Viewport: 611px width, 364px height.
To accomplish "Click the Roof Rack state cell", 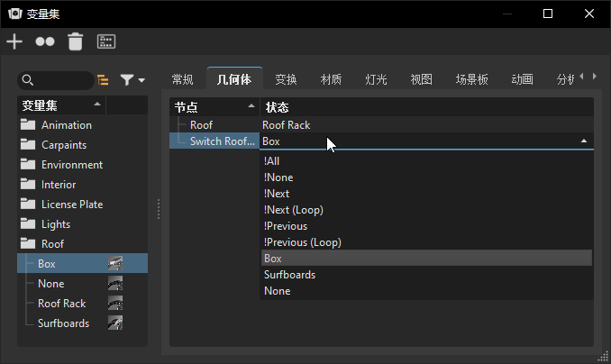I will point(426,125).
